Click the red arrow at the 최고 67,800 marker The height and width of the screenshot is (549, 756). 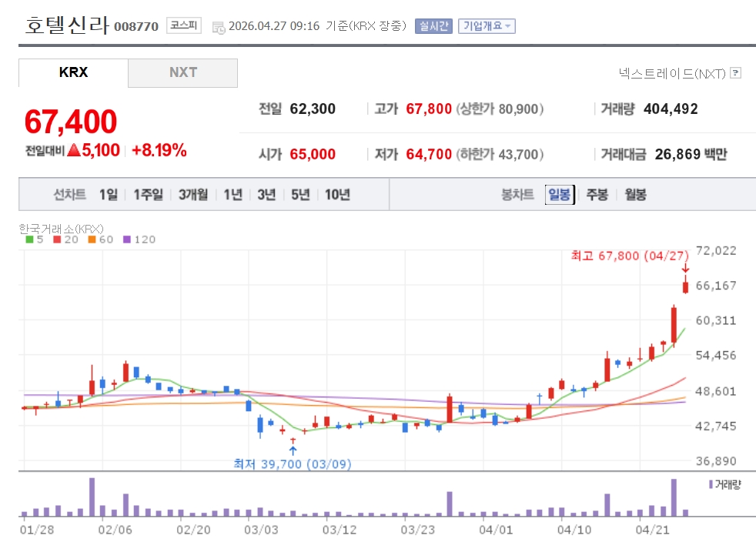685,269
